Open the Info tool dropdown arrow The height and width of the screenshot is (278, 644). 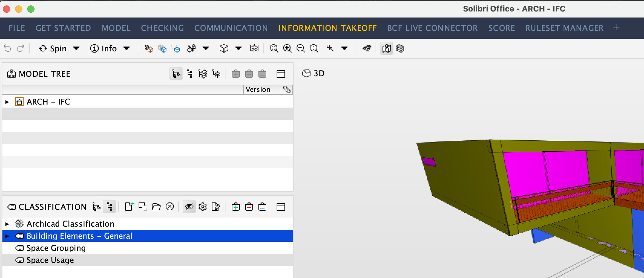pyautogui.click(x=127, y=48)
